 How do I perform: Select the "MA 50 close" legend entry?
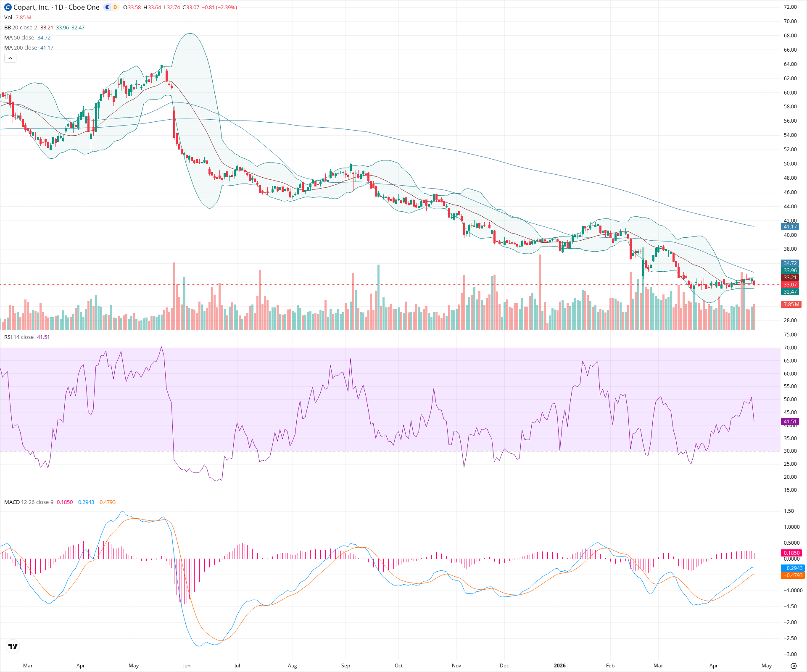coord(18,37)
